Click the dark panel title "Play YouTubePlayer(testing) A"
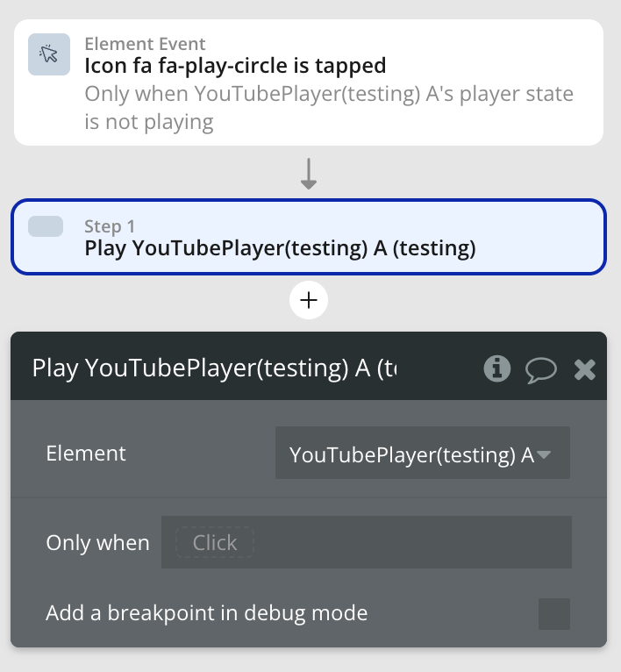Screen dimensions: 621x672 tap(214, 368)
